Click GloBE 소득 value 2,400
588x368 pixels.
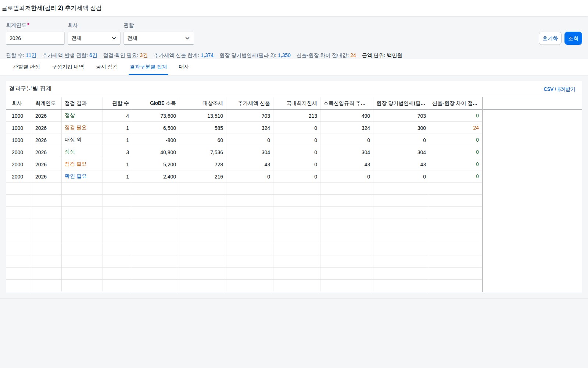pyautogui.click(x=169, y=177)
